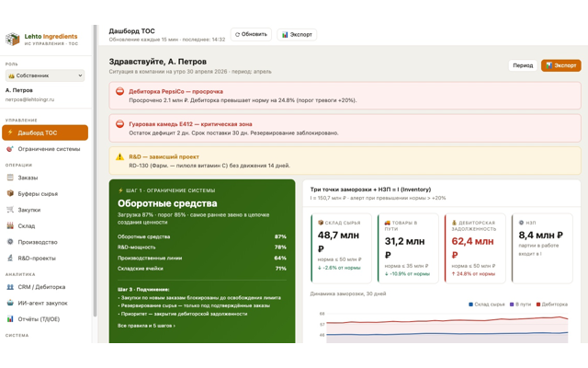This screenshot has width=588, height=368.
Task: Click the Lehto Ingredients cube logo
Action: coord(12,39)
